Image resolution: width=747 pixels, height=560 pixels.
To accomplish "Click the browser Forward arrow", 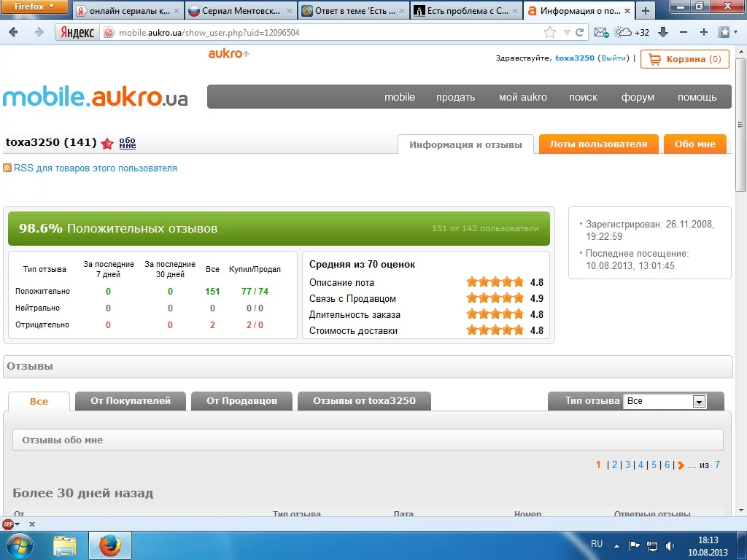I will tap(39, 32).
